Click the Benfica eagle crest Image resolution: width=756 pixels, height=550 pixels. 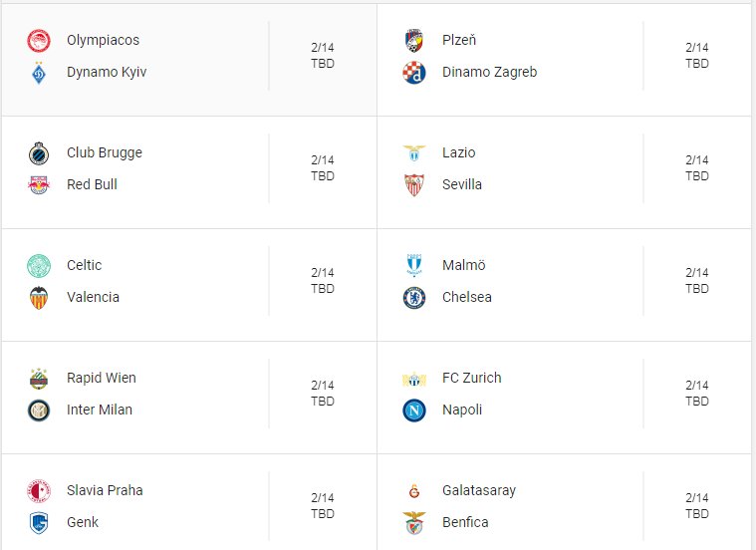[414, 523]
